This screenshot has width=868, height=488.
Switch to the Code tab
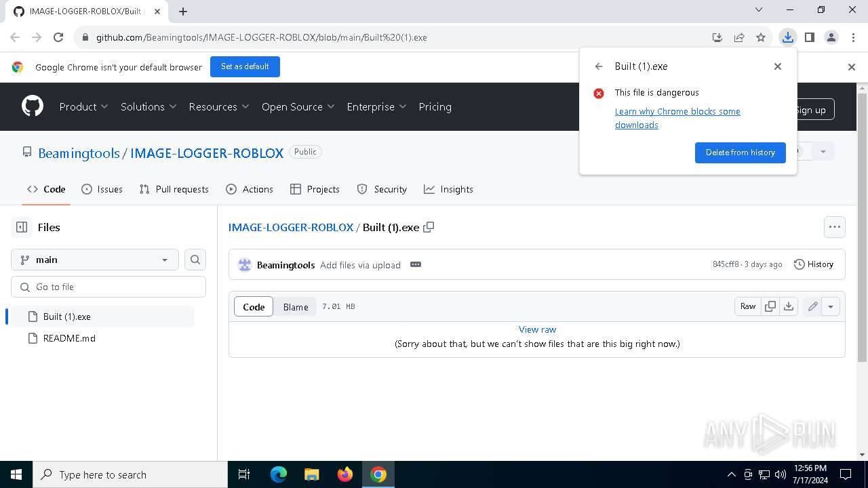coord(46,189)
